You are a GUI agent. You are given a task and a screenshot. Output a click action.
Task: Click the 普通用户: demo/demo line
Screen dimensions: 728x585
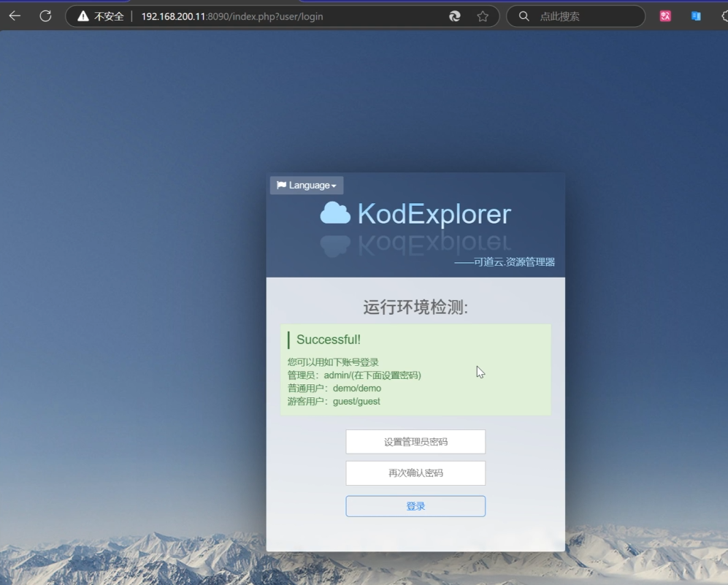click(x=334, y=388)
